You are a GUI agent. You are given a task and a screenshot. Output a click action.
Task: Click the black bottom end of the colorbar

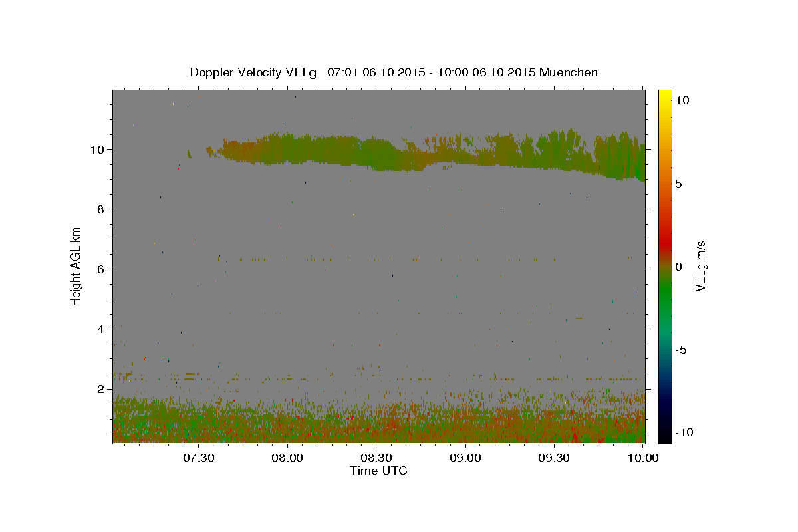[x=664, y=437]
